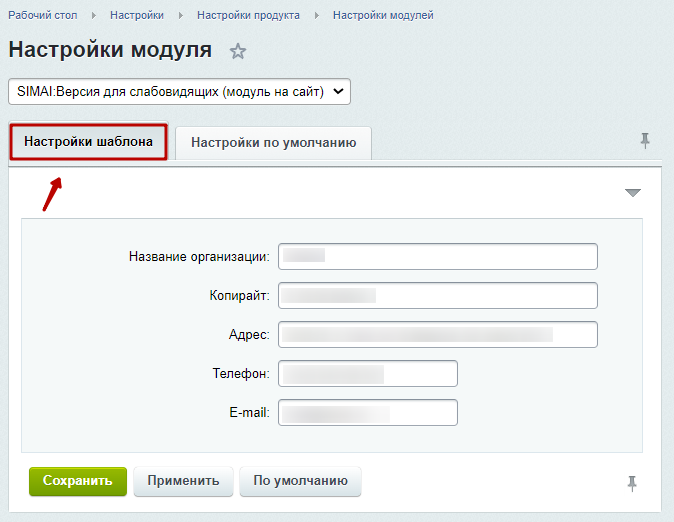The width and height of the screenshot is (674, 522).
Task: Switch to Настройки шаблона tab
Action: (88, 142)
